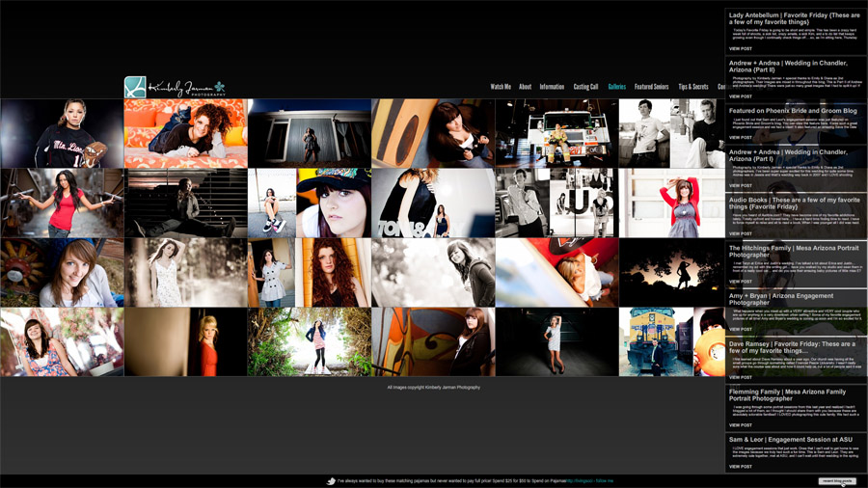The width and height of the screenshot is (868, 488).
Task: View post for The Hitchings Family
Action: (740, 282)
